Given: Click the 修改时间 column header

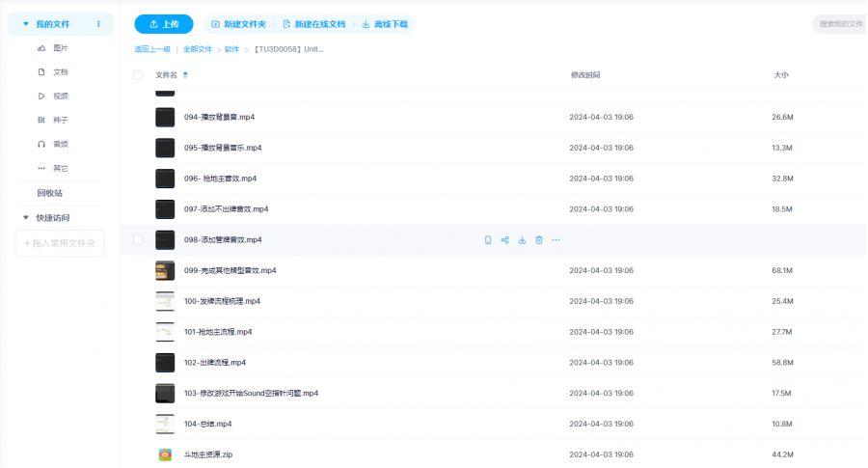Looking at the screenshot, I should [x=585, y=74].
